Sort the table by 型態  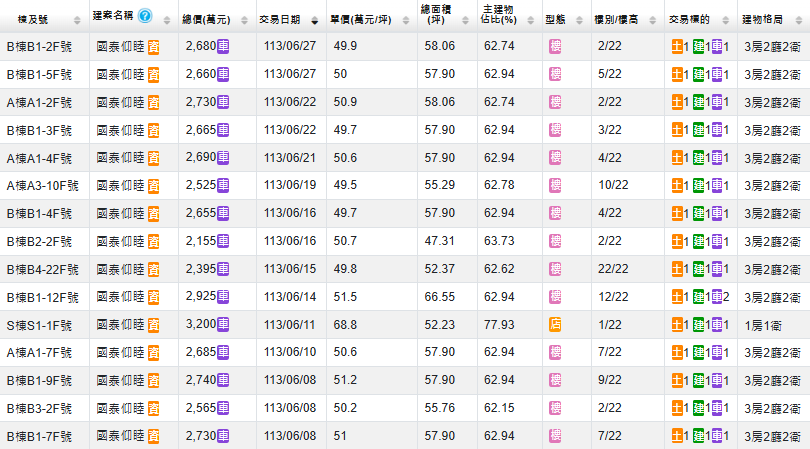[x=579, y=20]
